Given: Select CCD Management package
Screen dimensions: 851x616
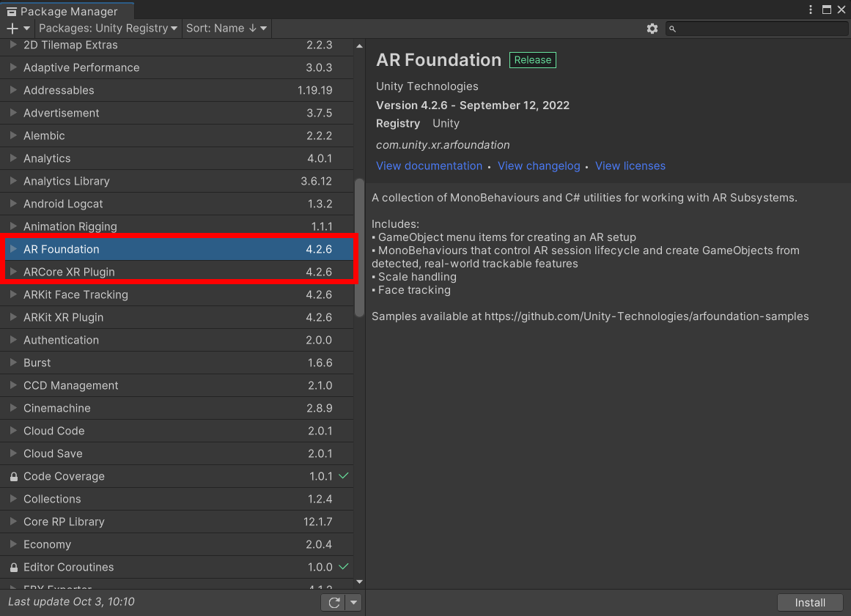Looking at the screenshot, I should point(177,385).
